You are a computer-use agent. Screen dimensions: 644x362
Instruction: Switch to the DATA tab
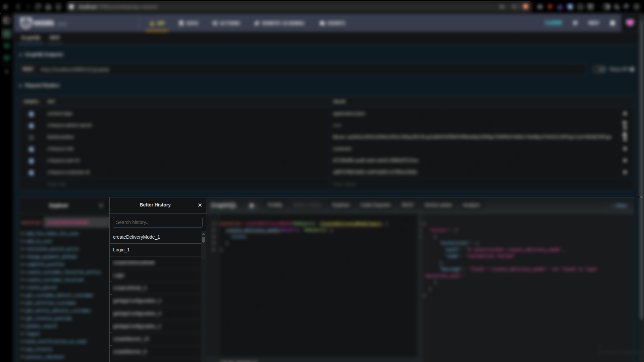[189, 23]
